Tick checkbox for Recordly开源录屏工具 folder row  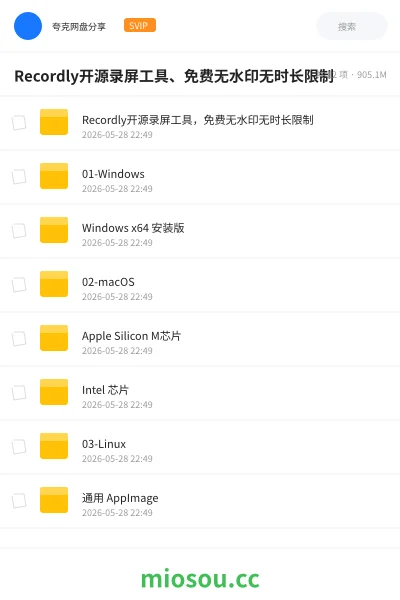(19, 123)
